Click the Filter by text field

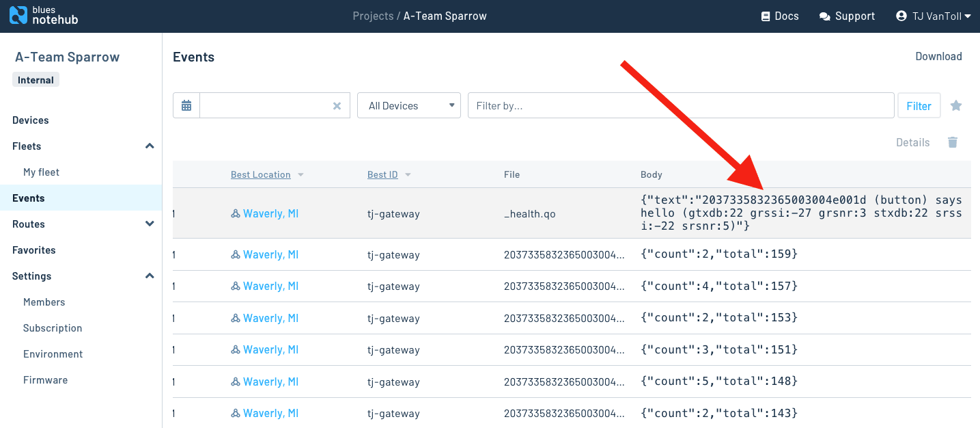pos(681,106)
